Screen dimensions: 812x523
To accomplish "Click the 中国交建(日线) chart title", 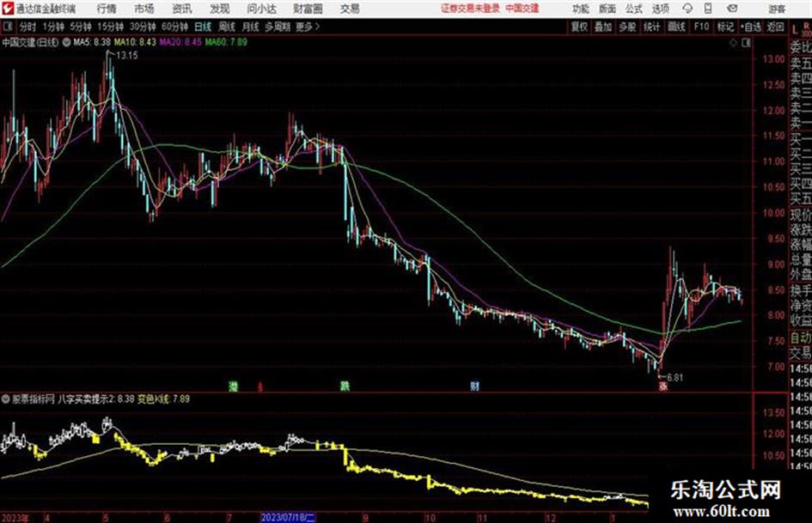I will pos(31,42).
